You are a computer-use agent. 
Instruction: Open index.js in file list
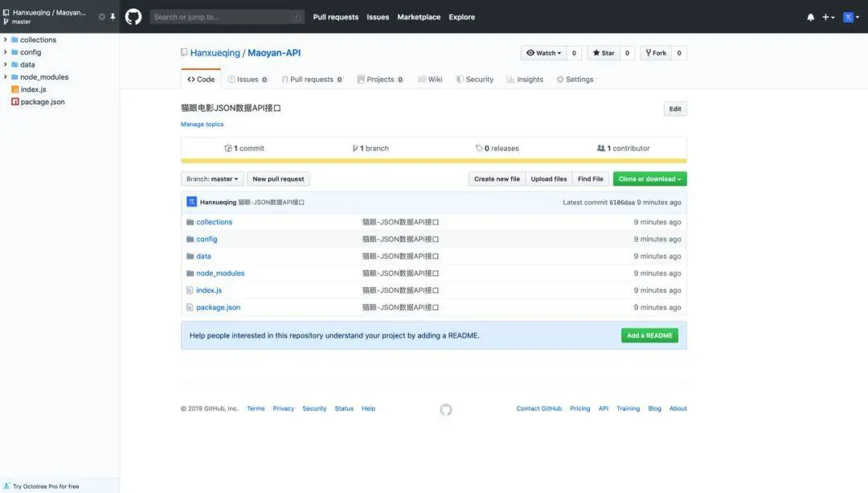[x=209, y=290]
